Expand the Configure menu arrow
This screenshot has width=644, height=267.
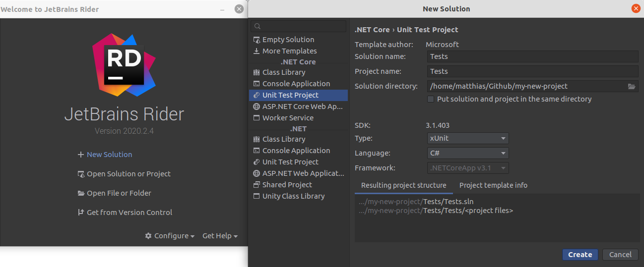tap(192, 236)
